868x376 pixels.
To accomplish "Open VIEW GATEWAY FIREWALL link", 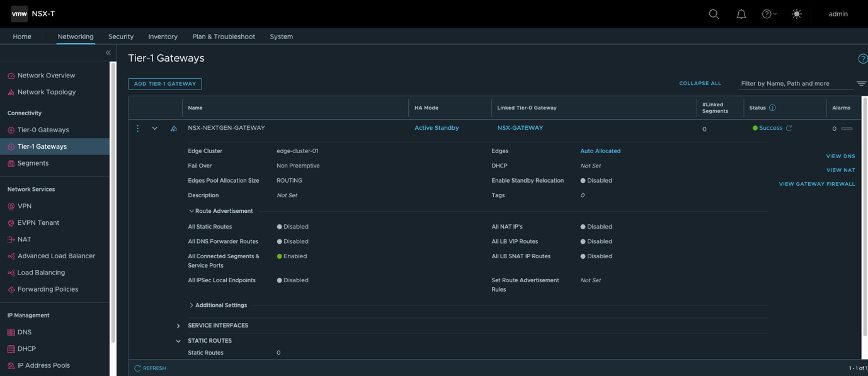I will (x=817, y=184).
